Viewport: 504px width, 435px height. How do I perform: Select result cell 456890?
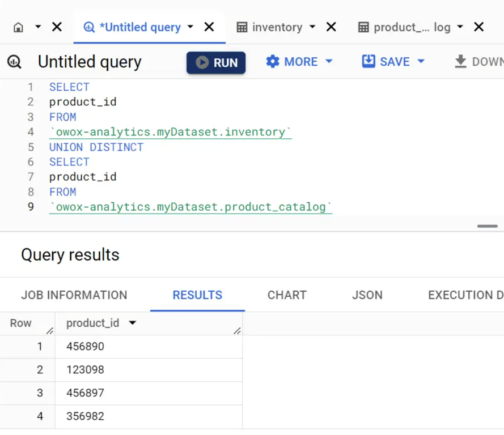coord(149,347)
